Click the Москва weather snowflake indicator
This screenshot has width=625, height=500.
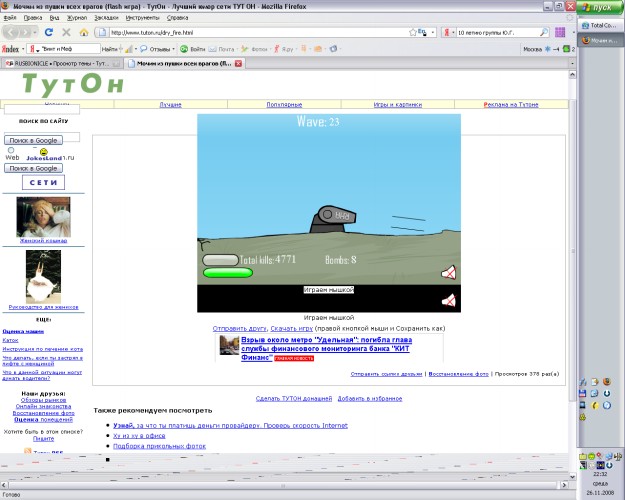click(548, 49)
